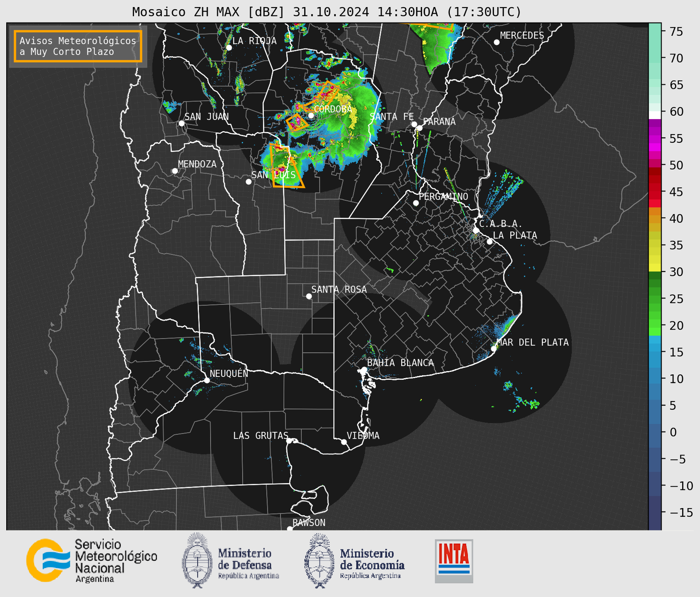Click the white dot marking Mendoza
Image resolution: width=700 pixels, height=597 pixels.
tap(175, 171)
